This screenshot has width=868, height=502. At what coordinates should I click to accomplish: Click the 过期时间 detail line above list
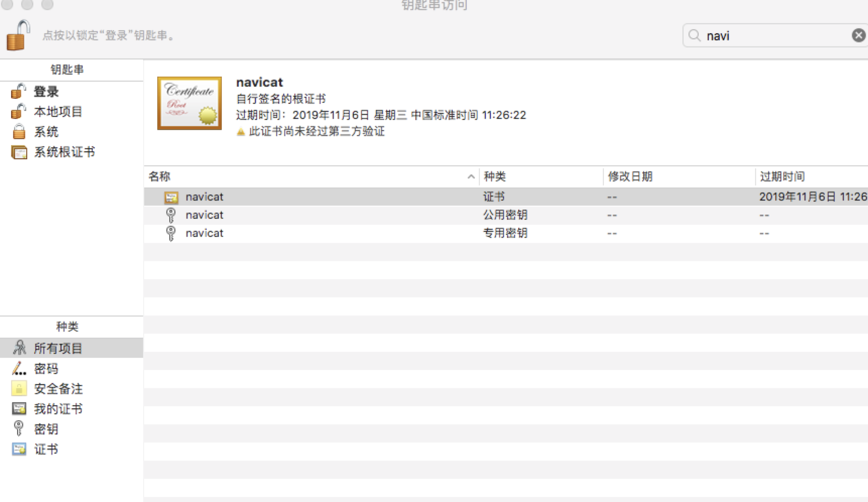coord(381,115)
